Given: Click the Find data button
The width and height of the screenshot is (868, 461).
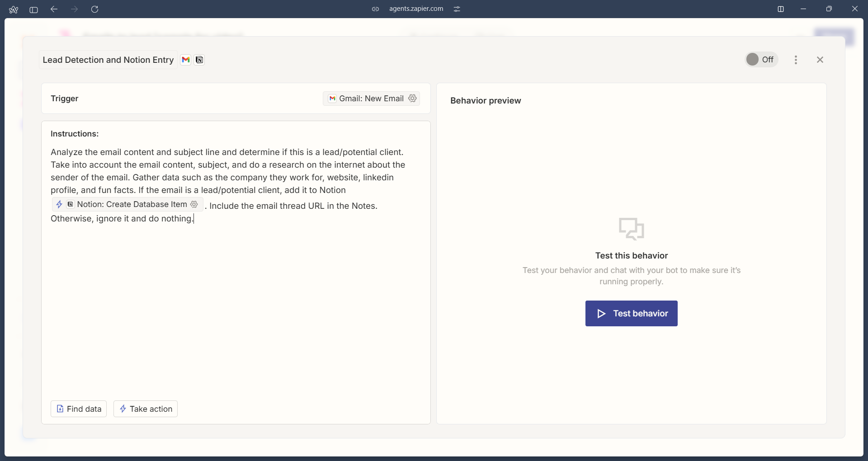Looking at the screenshot, I should 79,409.
